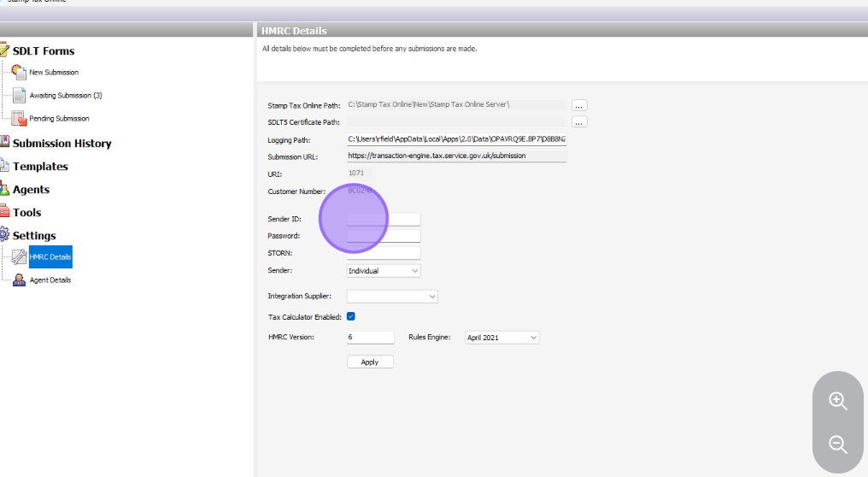Expand the Integration Supplier dropdown
This screenshot has width=868, height=477.
pyautogui.click(x=392, y=297)
